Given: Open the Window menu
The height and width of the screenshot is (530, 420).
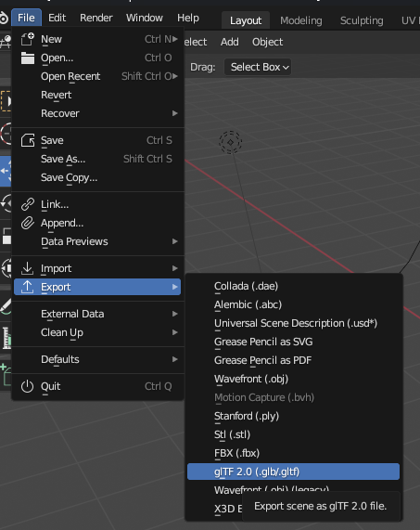Looking at the screenshot, I should click(x=145, y=18).
